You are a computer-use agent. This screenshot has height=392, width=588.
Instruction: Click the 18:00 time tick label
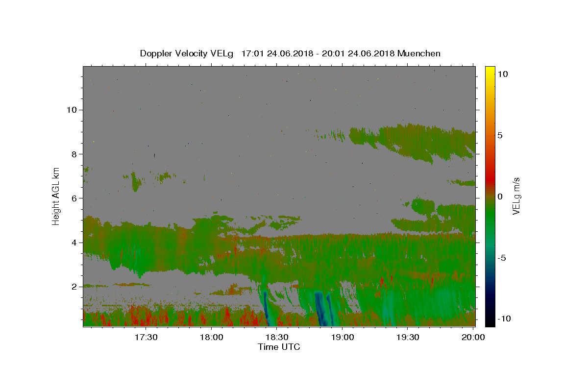[211, 338]
